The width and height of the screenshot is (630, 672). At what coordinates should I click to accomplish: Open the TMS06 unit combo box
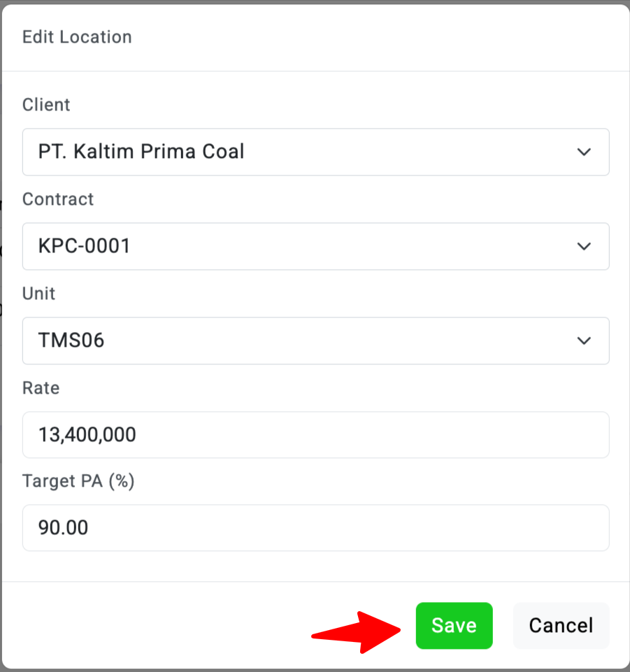pyautogui.click(x=315, y=341)
